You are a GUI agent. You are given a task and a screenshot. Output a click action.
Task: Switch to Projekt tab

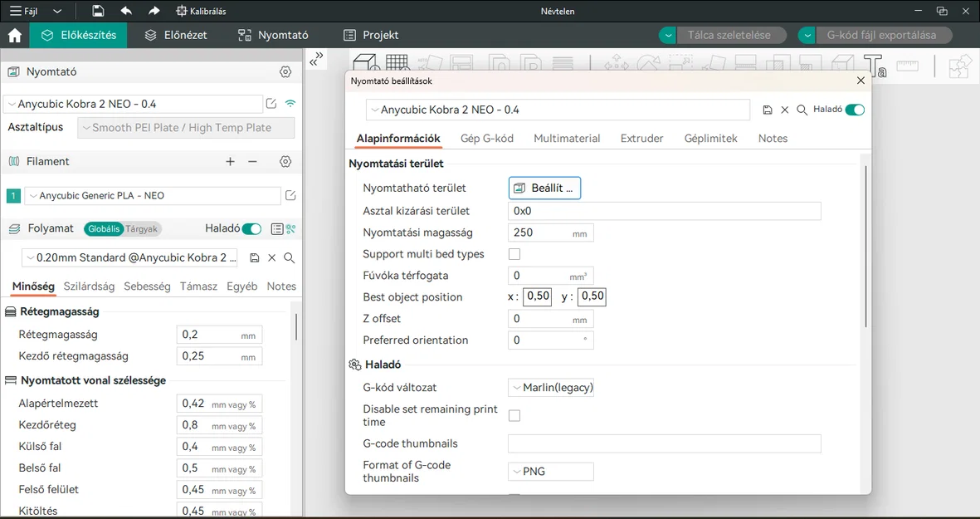[371, 36]
